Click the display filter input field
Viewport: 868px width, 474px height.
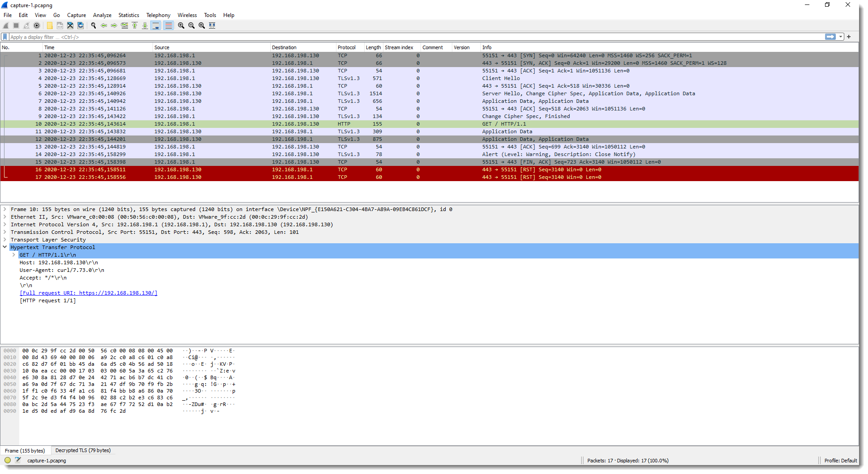click(403, 37)
